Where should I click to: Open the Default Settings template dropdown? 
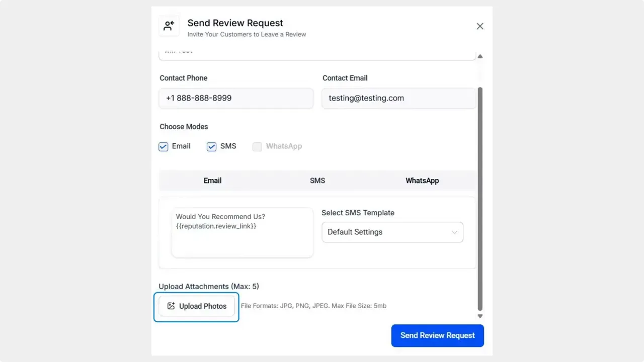coord(392,232)
